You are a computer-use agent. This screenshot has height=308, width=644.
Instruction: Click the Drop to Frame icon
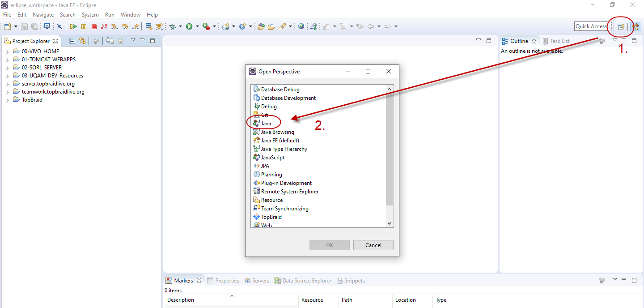coord(149,26)
